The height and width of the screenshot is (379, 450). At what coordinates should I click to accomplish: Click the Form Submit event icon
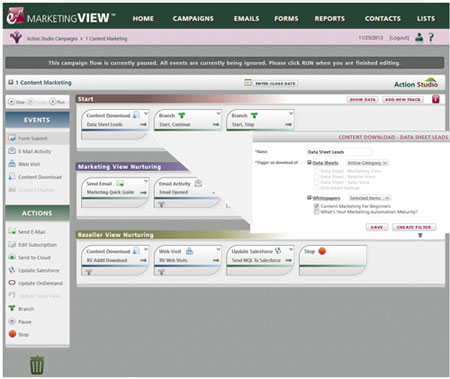12,138
